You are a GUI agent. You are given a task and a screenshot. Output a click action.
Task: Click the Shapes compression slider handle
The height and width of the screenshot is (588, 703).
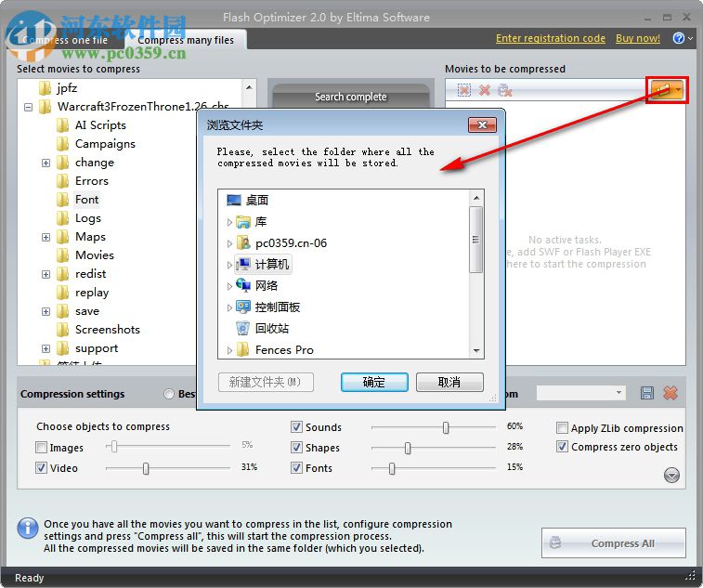(408, 448)
